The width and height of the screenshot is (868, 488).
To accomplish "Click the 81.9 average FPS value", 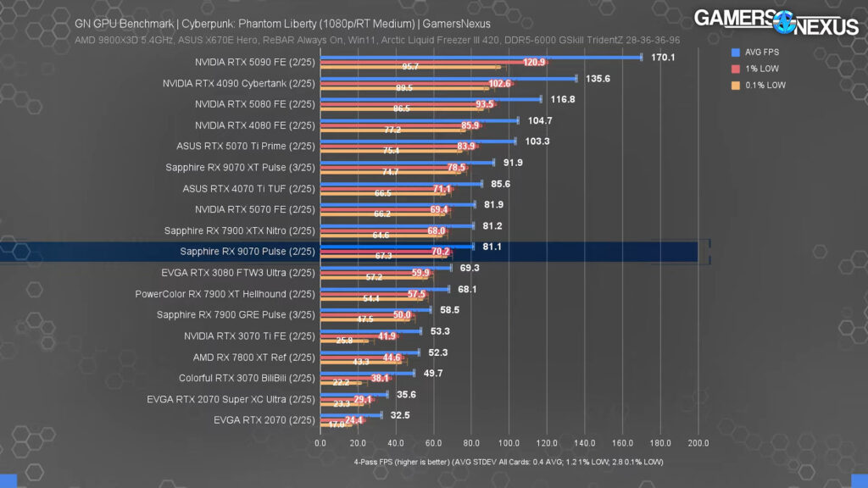I will (x=493, y=205).
